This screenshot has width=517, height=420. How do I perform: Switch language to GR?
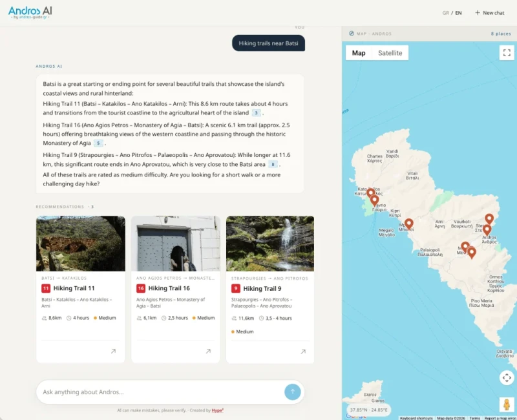445,13
